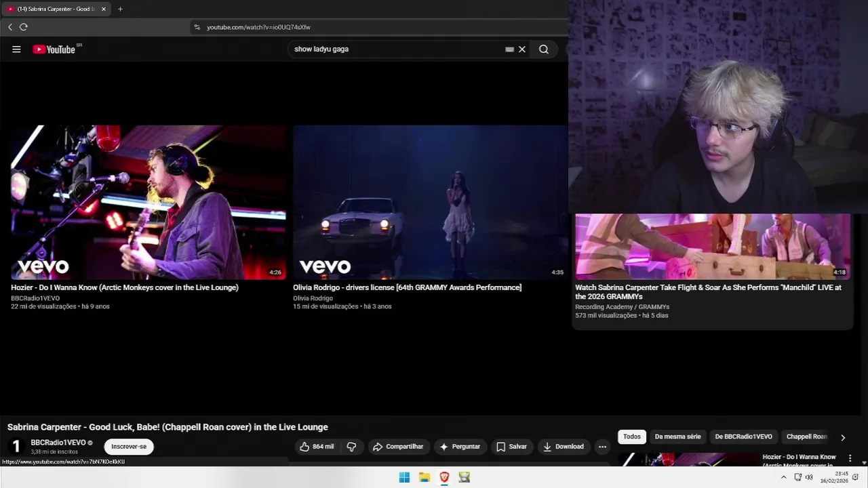Close the Sabrina Carpenter browser tab

point(104,9)
